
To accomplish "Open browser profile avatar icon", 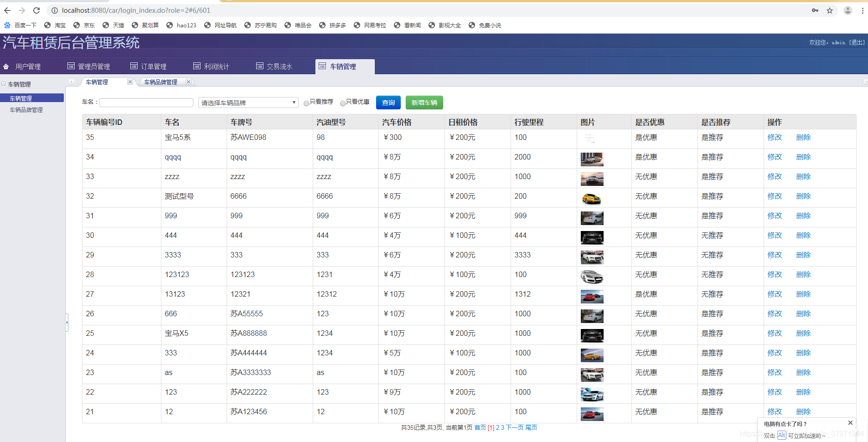I will [848, 10].
